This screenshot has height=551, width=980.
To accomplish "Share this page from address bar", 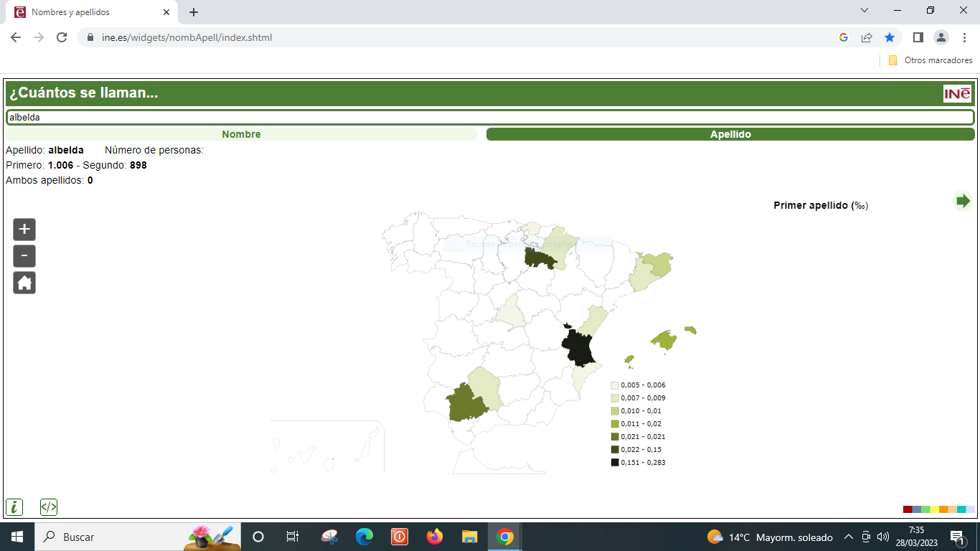I will [867, 37].
